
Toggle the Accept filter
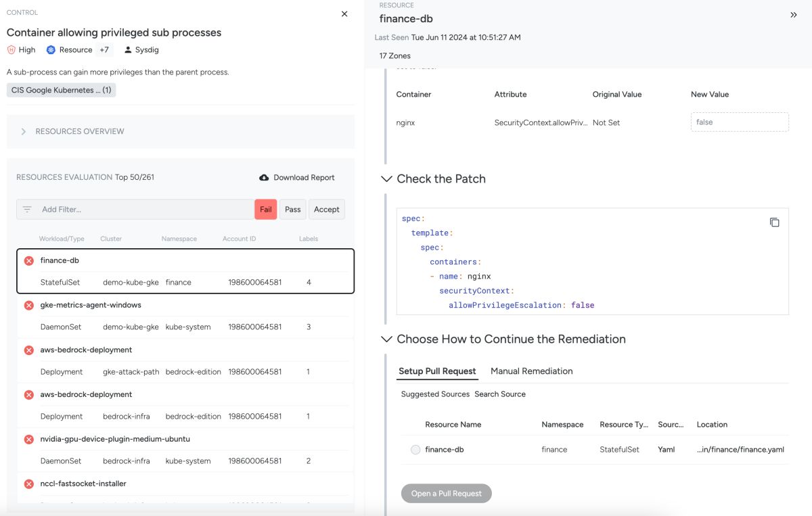point(327,210)
